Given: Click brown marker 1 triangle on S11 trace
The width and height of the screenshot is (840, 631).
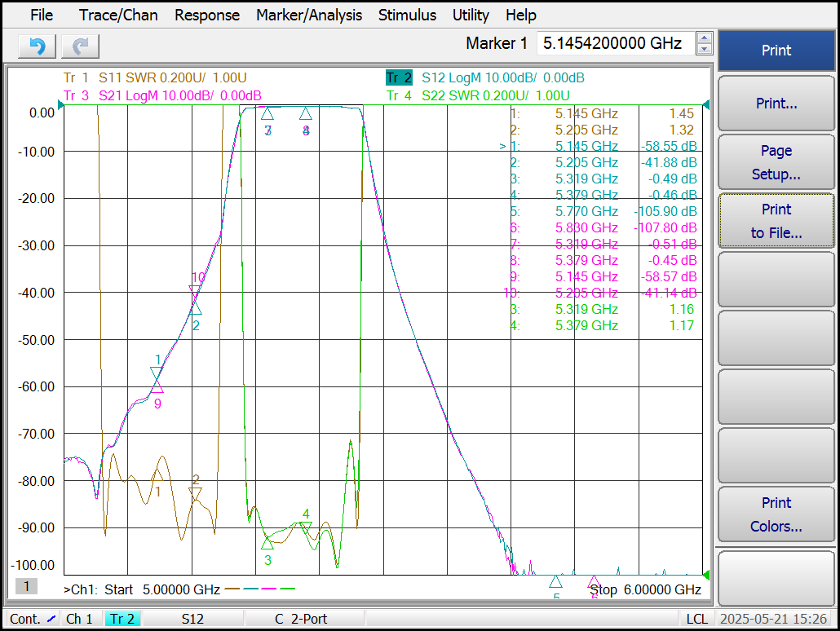Looking at the screenshot, I should (157, 474).
